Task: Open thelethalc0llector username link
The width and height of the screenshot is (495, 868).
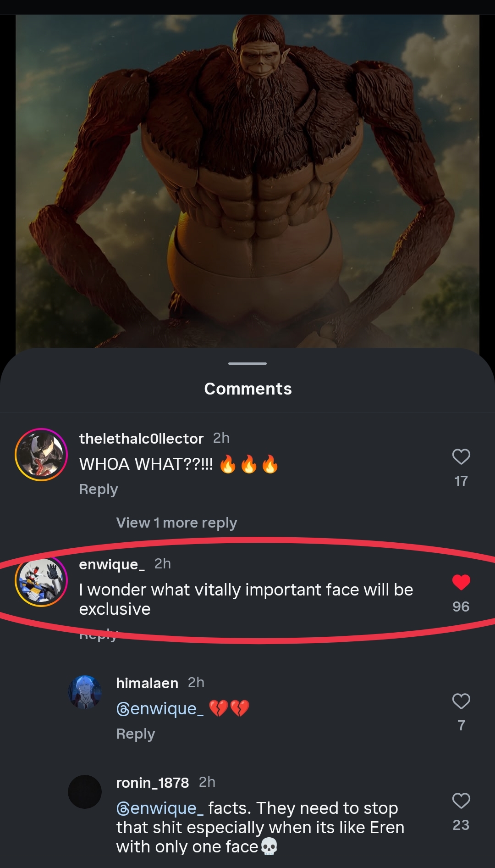Action: coord(141,439)
